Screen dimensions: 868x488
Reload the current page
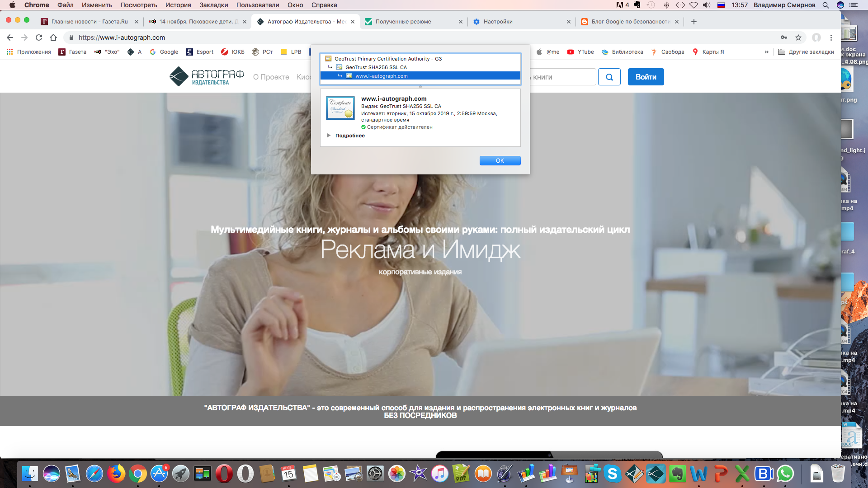click(39, 38)
